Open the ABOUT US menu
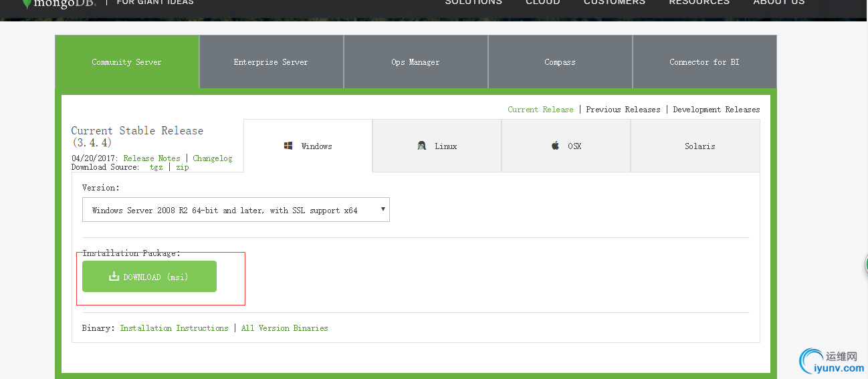 coord(779,3)
